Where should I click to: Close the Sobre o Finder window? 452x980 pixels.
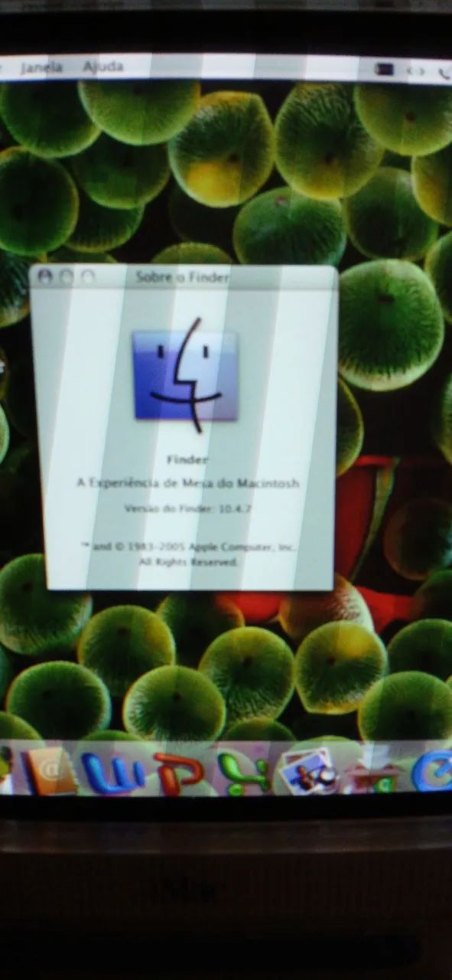[x=45, y=276]
